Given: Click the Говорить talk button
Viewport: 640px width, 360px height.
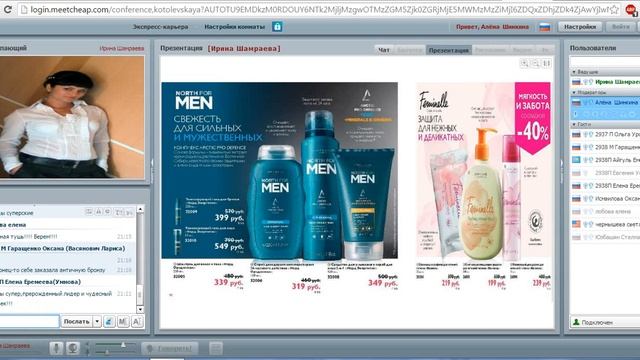Looking at the screenshot, I should (x=170, y=348).
